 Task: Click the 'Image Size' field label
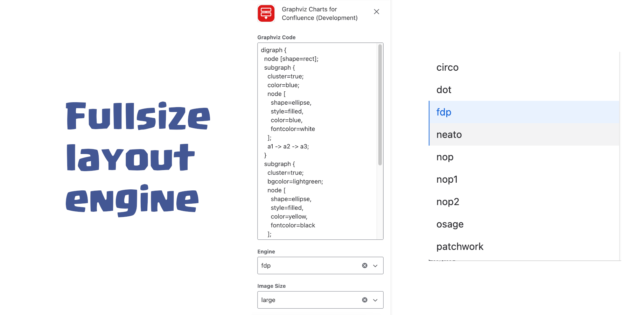coord(272,286)
